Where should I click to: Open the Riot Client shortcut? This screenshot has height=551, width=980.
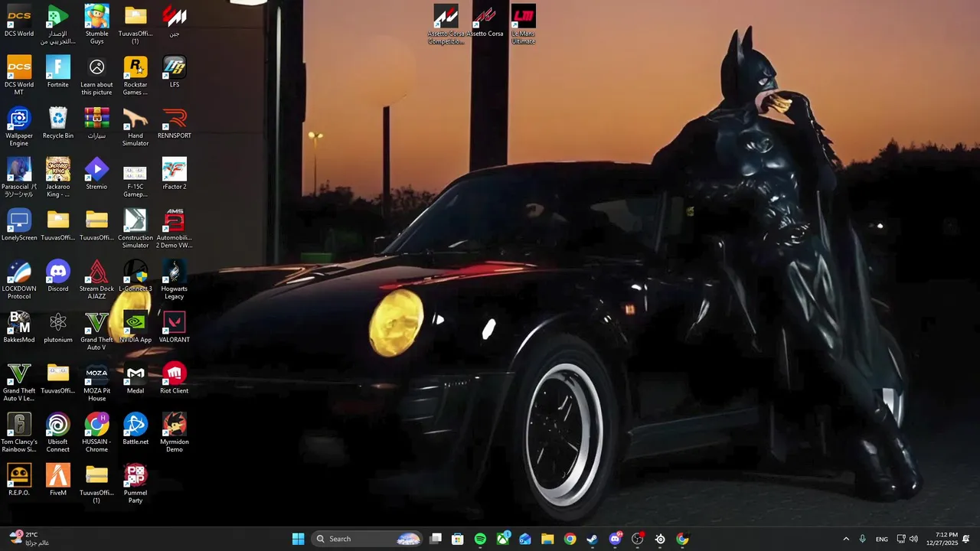175,378
